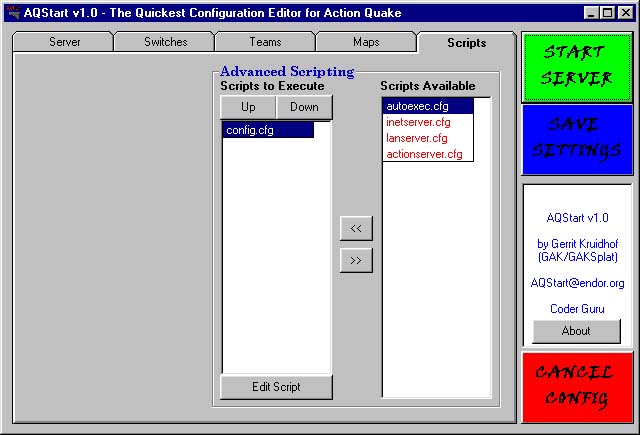Add script with the << button

356,229
